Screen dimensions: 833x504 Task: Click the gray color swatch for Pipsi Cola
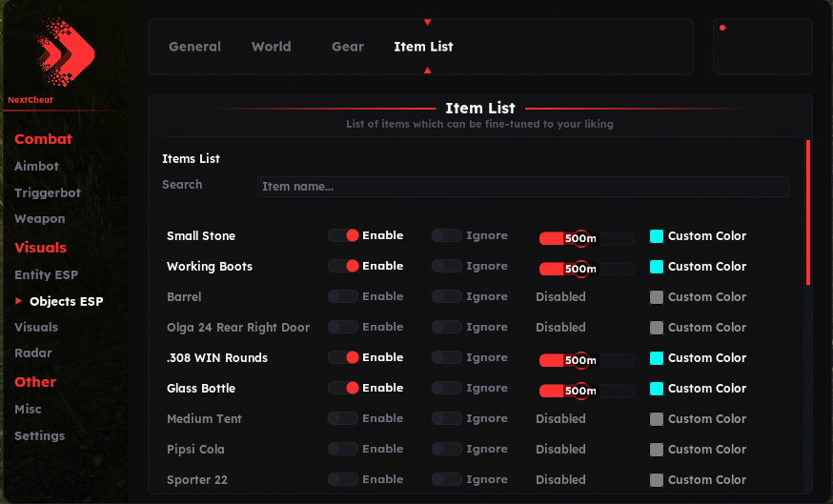point(656,450)
